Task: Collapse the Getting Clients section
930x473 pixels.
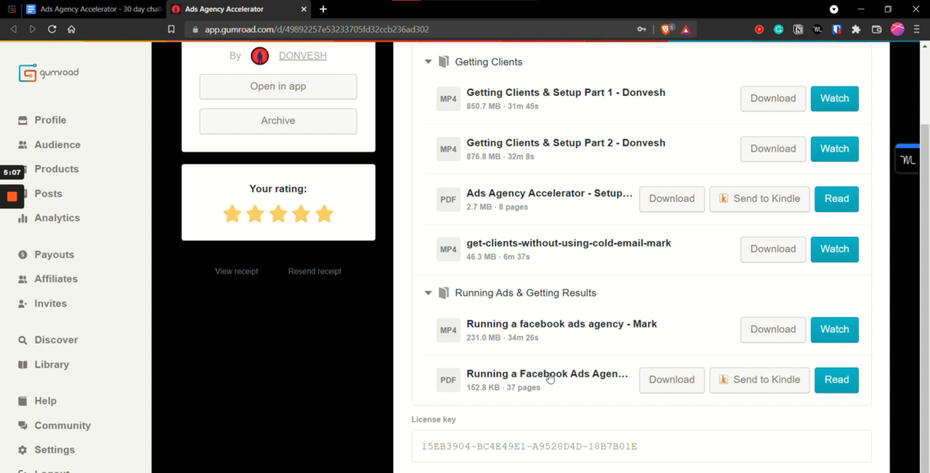Action: [x=429, y=62]
